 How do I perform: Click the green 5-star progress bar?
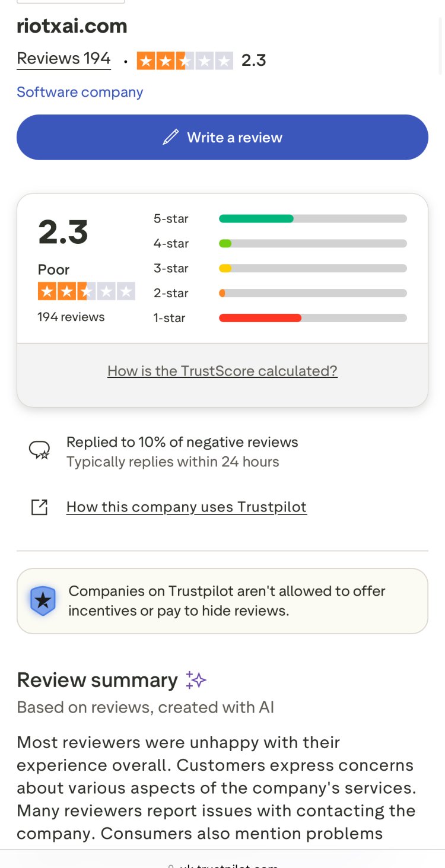255,218
